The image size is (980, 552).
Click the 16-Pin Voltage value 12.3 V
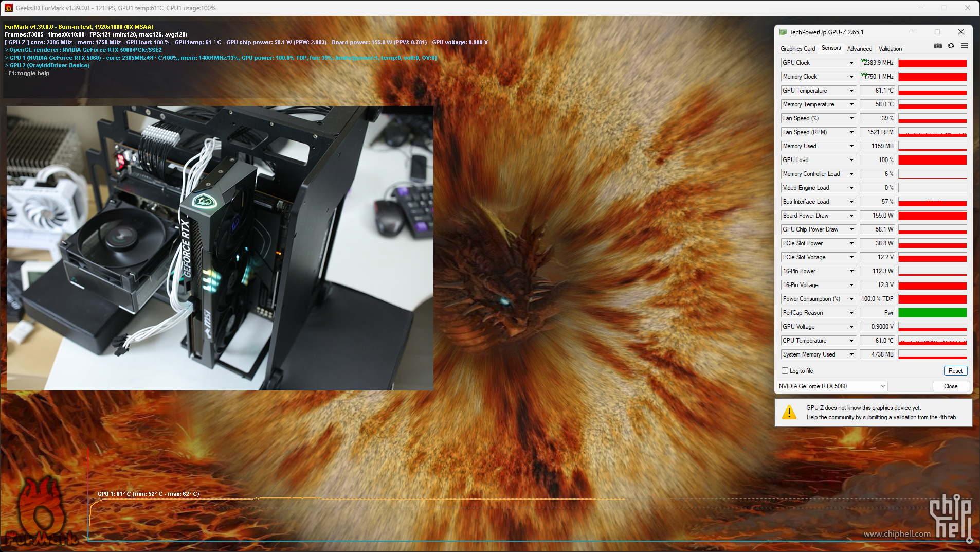point(878,285)
